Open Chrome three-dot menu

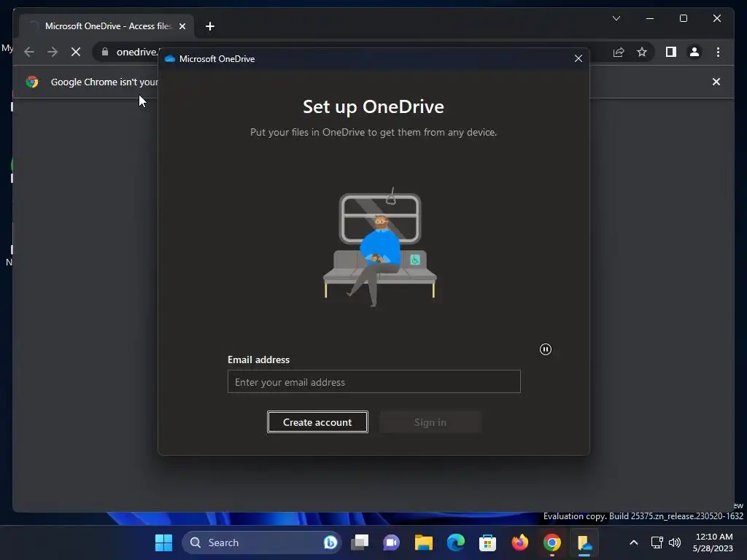click(x=719, y=52)
